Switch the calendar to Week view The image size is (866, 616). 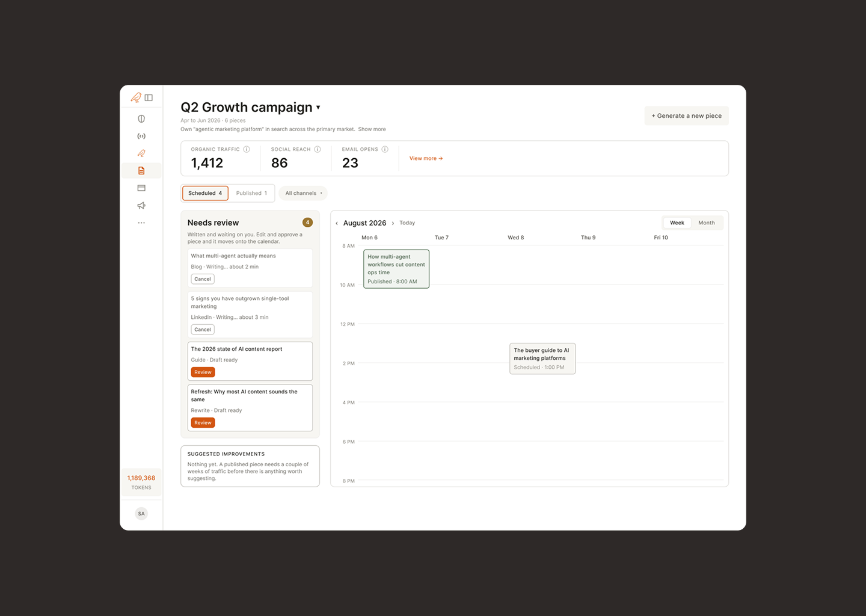677,223
